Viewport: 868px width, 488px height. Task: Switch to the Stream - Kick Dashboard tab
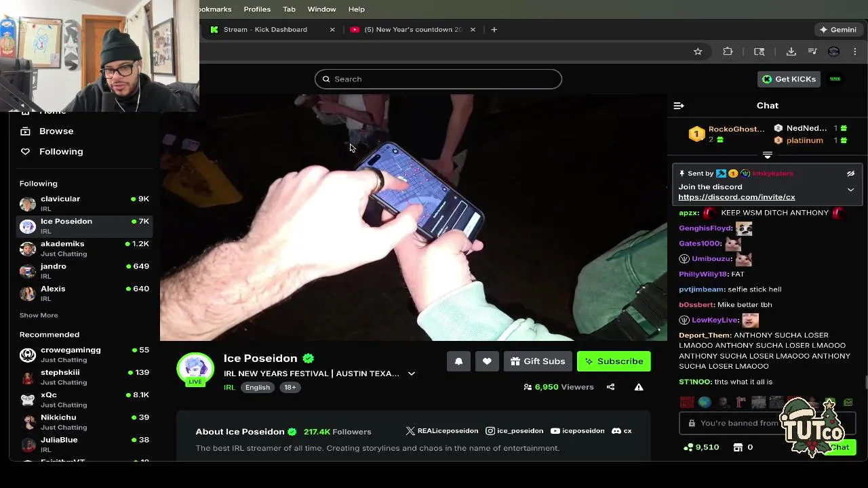coord(265,30)
